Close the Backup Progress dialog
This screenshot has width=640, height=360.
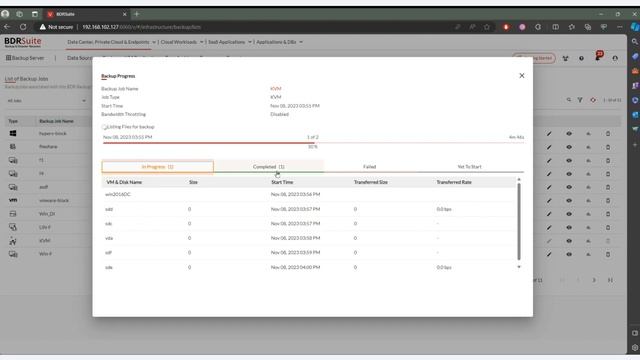522,76
